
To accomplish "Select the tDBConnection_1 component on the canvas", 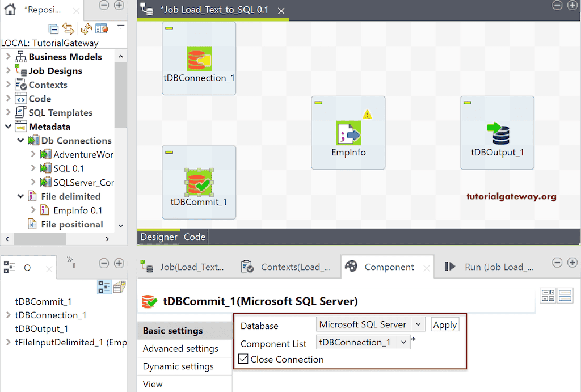I will point(199,58).
